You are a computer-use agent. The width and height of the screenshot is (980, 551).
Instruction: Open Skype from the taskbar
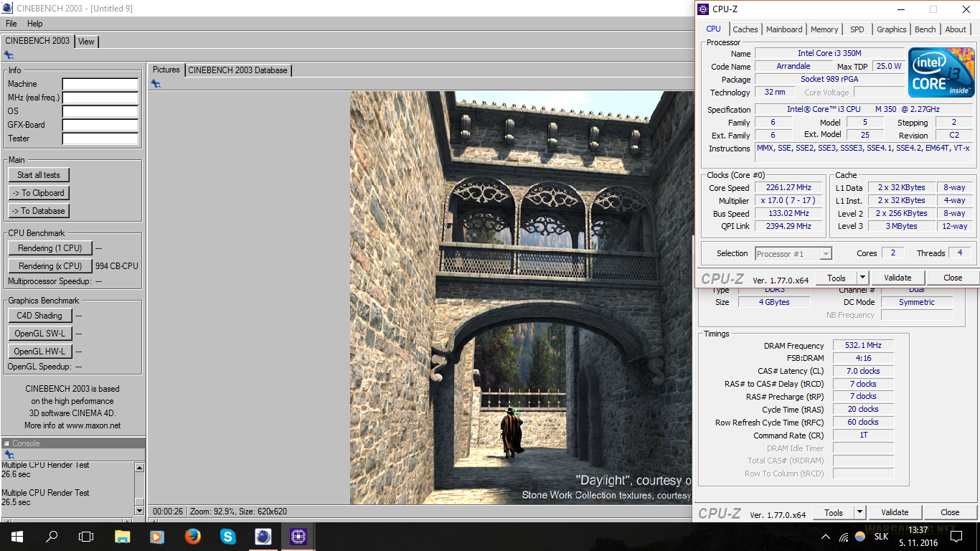(x=227, y=537)
